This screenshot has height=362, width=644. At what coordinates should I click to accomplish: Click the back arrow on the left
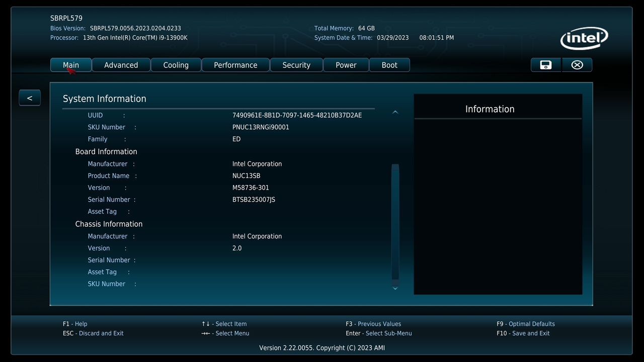(x=29, y=97)
